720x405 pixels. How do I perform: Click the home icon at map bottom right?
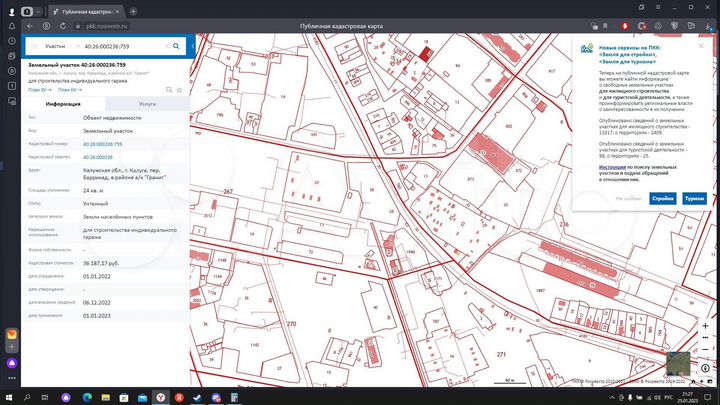(x=693, y=382)
